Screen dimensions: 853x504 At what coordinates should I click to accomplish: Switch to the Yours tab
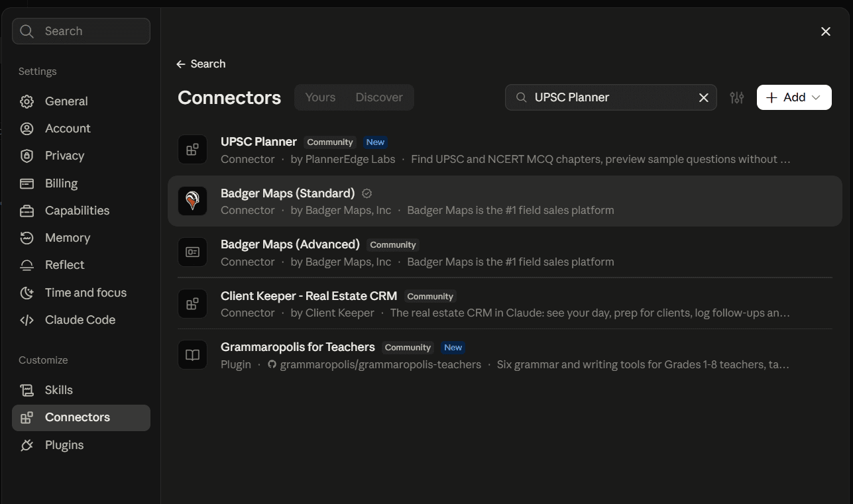(x=320, y=97)
